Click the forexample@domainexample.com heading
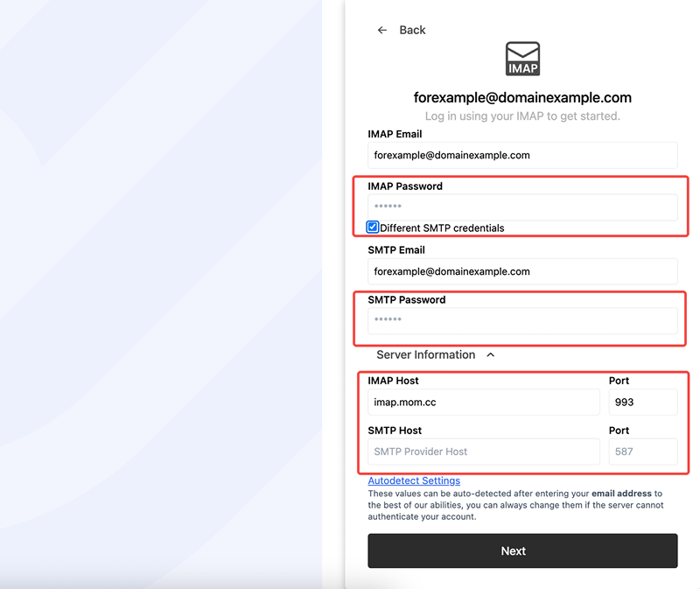Image resolution: width=700 pixels, height=589 pixels. click(522, 98)
